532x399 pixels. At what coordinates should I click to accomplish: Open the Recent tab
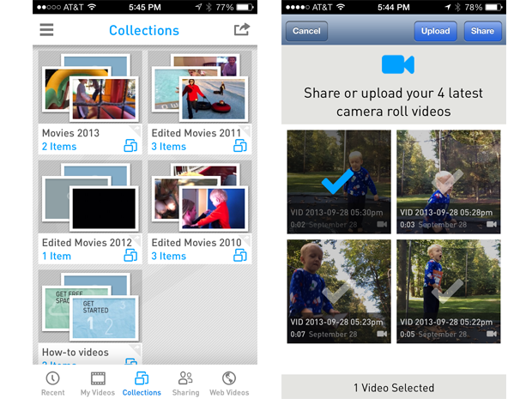52,383
